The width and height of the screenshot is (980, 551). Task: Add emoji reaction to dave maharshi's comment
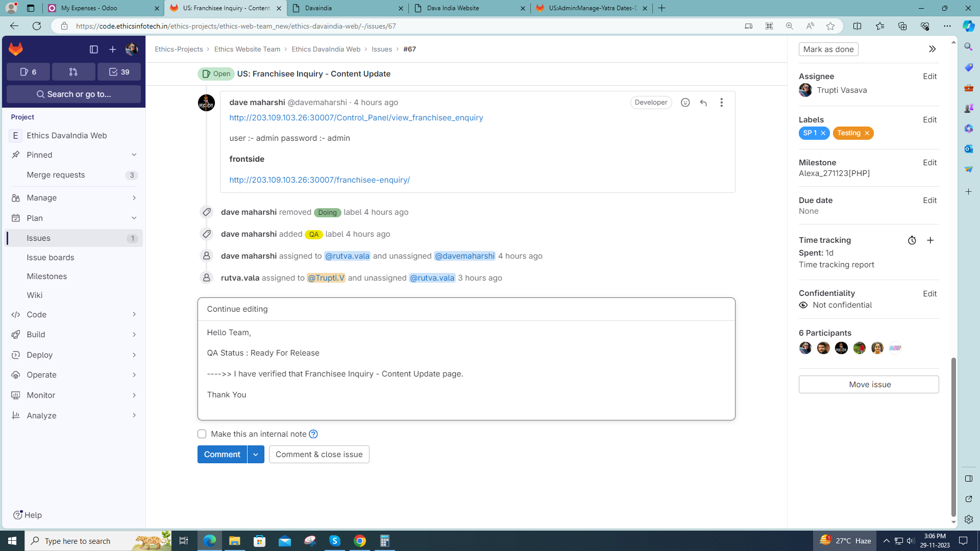click(685, 103)
